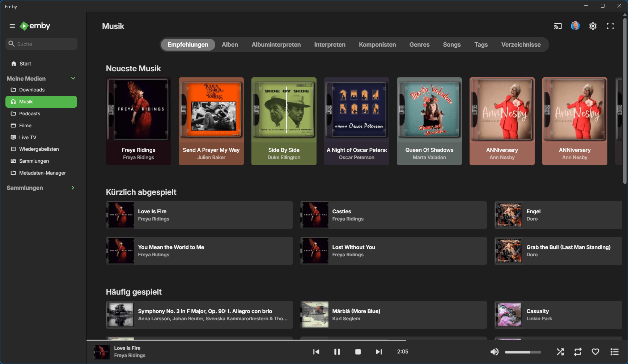Expand the Sammlungen section chevron

(73, 188)
